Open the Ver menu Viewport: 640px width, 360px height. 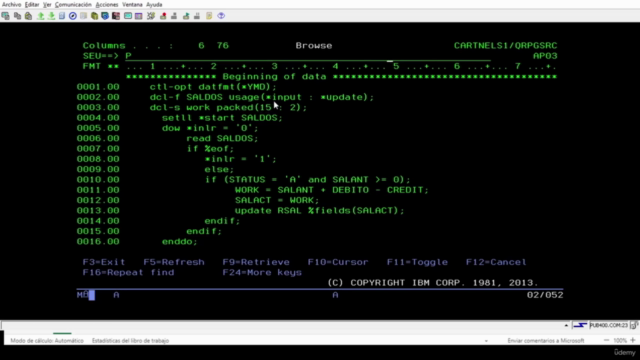(47, 4)
